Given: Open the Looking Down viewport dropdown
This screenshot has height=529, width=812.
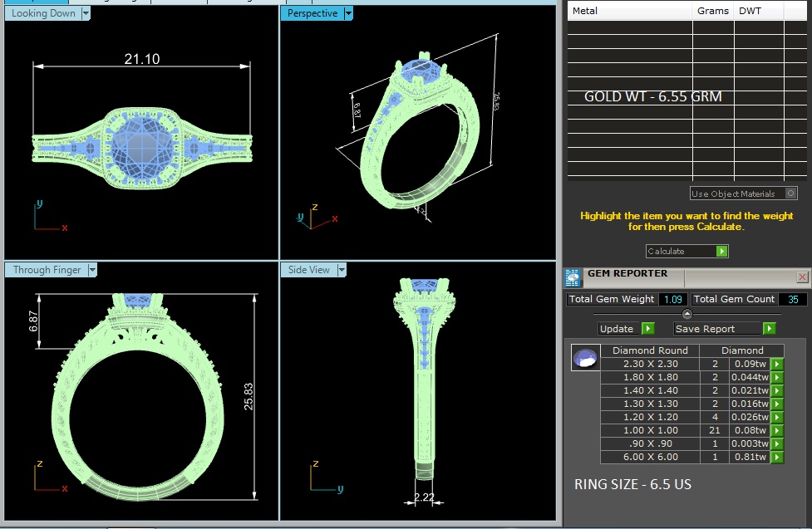Looking at the screenshot, I should click(86, 13).
